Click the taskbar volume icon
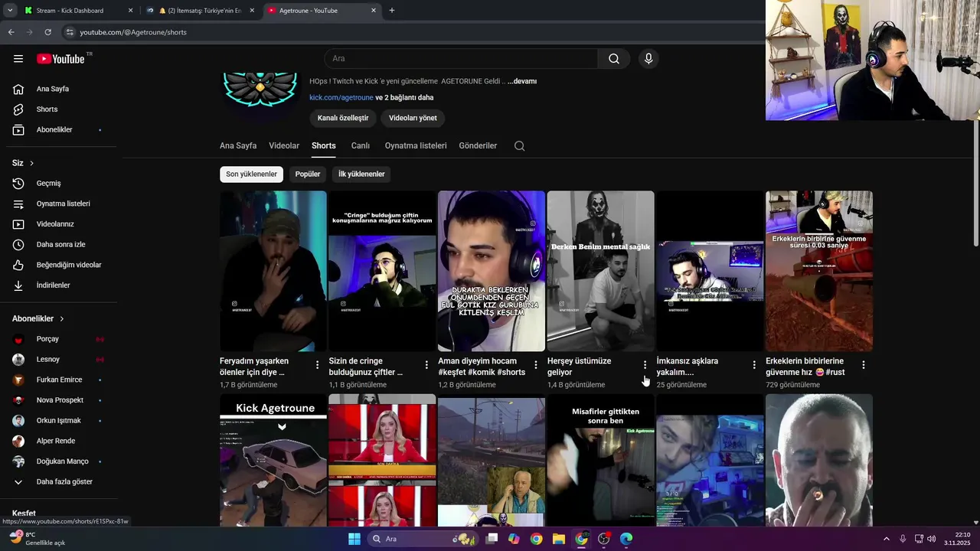 pyautogui.click(x=932, y=539)
